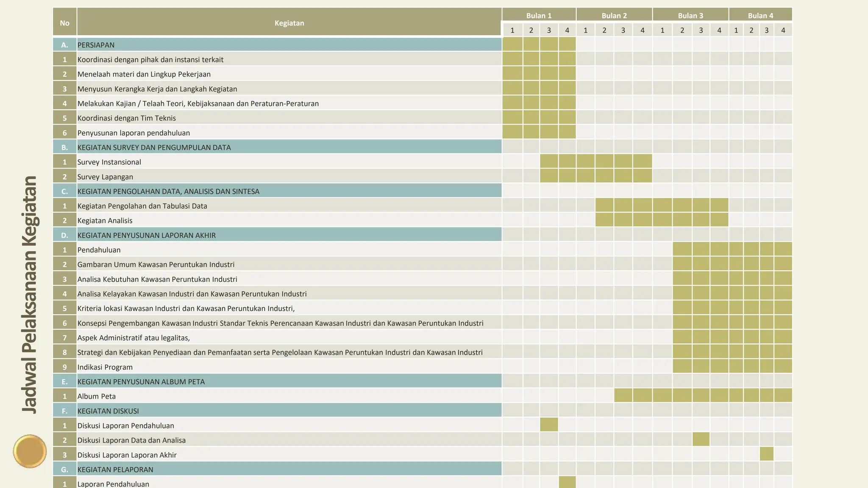This screenshot has width=868, height=488.
Task: Click Diskusi Laporan Laporan Akhir marker
Action: click(x=766, y=454)
